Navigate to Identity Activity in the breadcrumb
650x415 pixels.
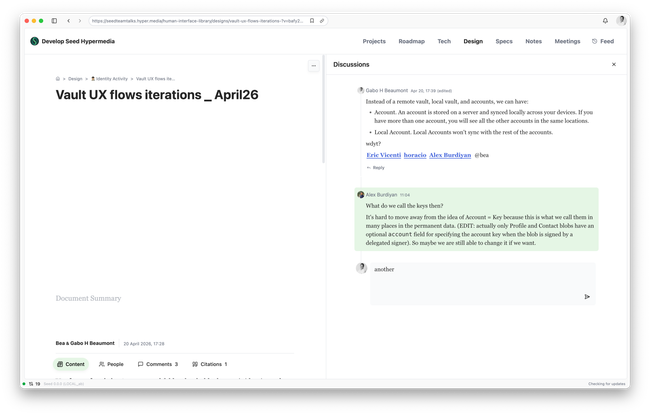[x=109, y=77]
